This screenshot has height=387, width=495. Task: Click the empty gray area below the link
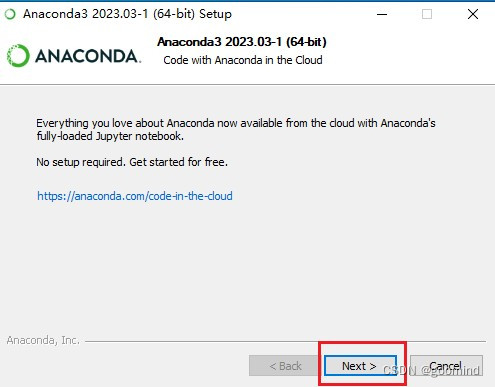tap(247, 267)
